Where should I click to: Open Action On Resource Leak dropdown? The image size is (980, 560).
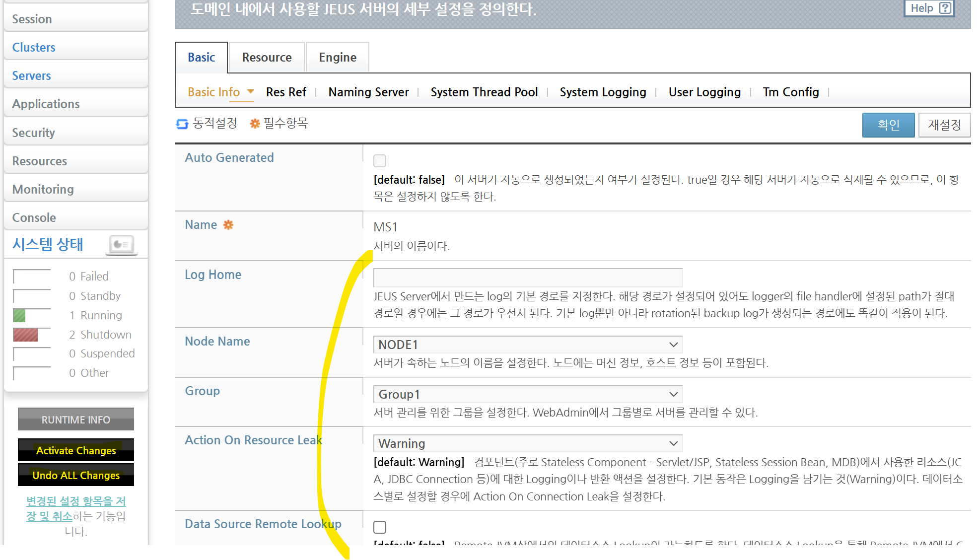tap(528, 443)
